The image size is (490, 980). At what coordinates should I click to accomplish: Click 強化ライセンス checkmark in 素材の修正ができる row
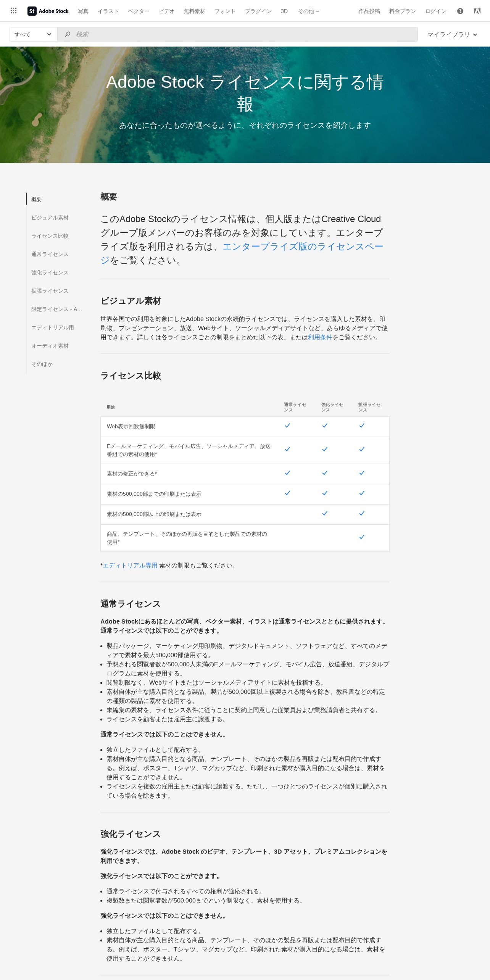(325, 473)
